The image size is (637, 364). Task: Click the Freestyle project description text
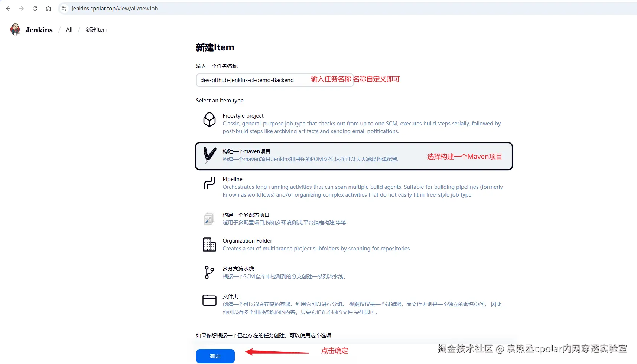362,127
